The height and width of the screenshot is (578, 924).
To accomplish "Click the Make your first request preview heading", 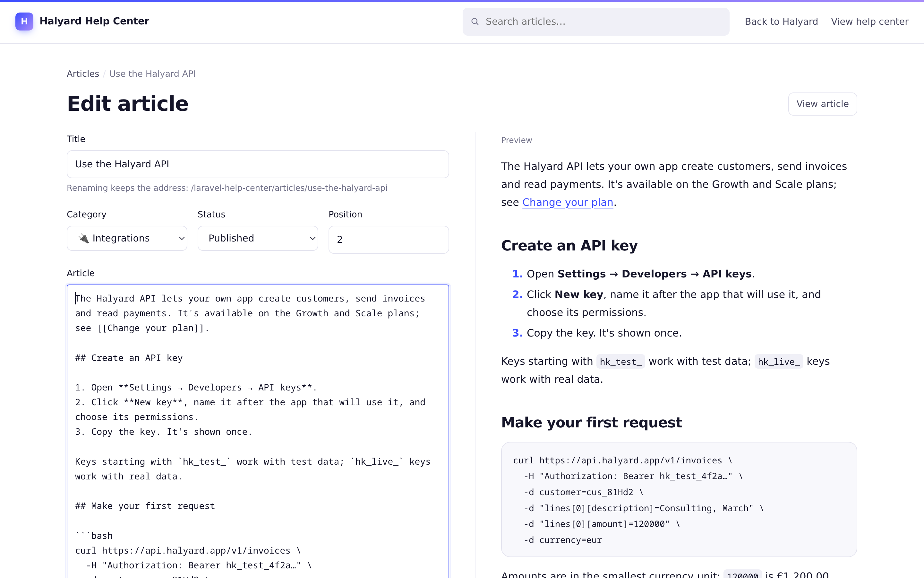I will 591,422.
